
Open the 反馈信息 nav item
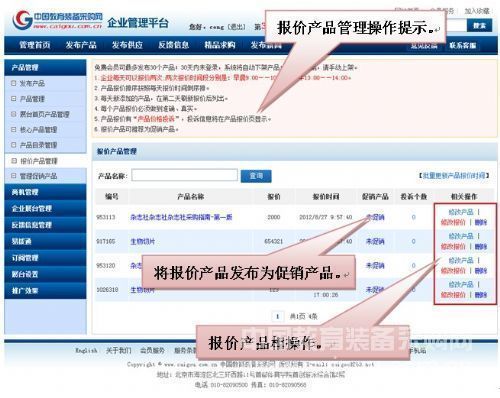[173, 45]
